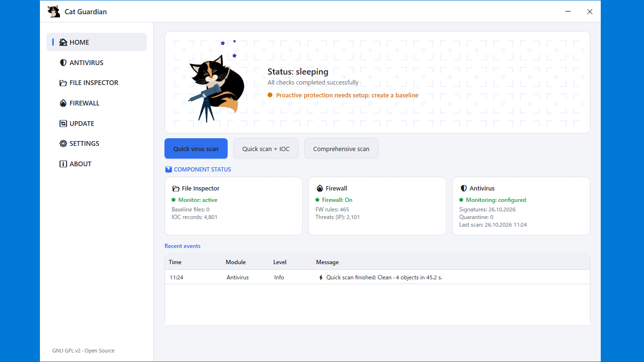
Task: Click 'Monitor: active' status text
Action: point(198,200)
